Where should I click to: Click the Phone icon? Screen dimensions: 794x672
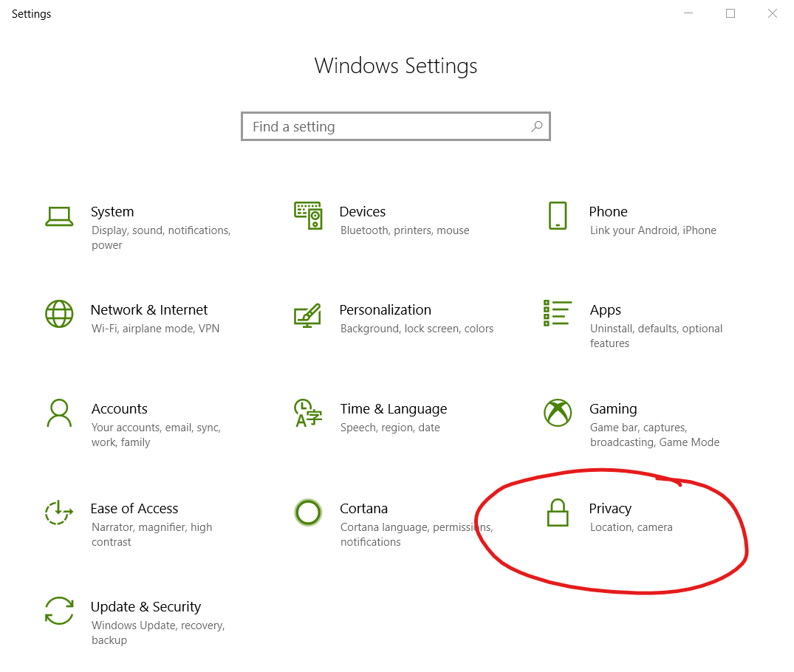(x=558, y=216)
